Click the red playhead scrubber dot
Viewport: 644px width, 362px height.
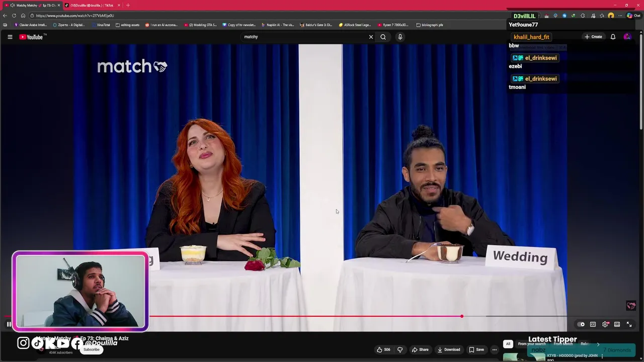coord(461,316)
